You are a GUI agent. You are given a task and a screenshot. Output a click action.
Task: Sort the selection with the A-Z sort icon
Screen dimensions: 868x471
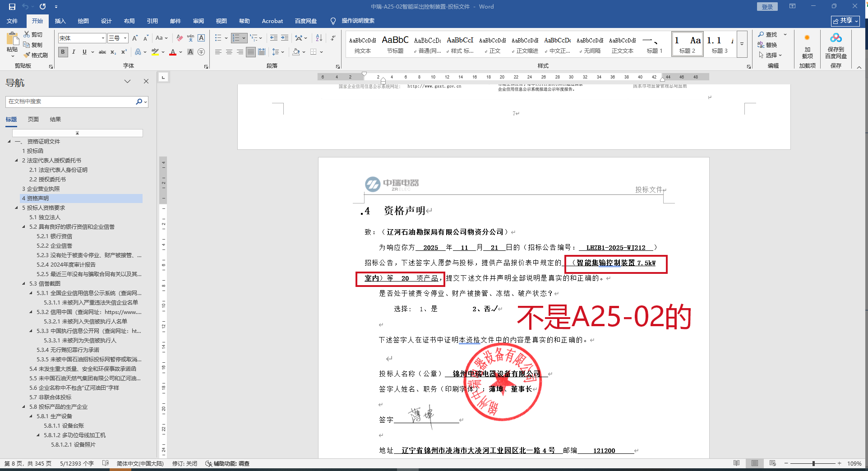pos(319,38)
